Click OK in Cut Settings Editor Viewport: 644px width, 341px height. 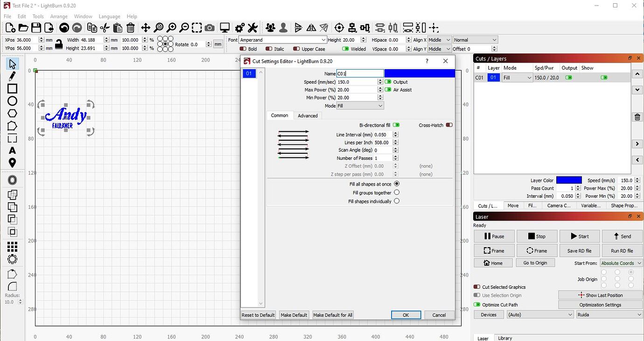tap(406, 315)
